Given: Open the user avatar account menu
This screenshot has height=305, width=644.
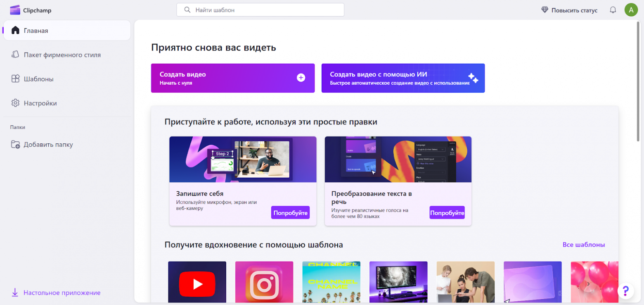Looking at the screenshot, I should point(631,10).
